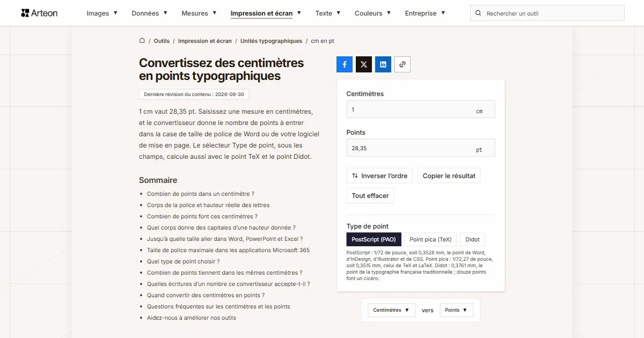Jump to Combien de points font ces centimètres
The height and width of the screenshot is (338, 644).
coord(202,216)
